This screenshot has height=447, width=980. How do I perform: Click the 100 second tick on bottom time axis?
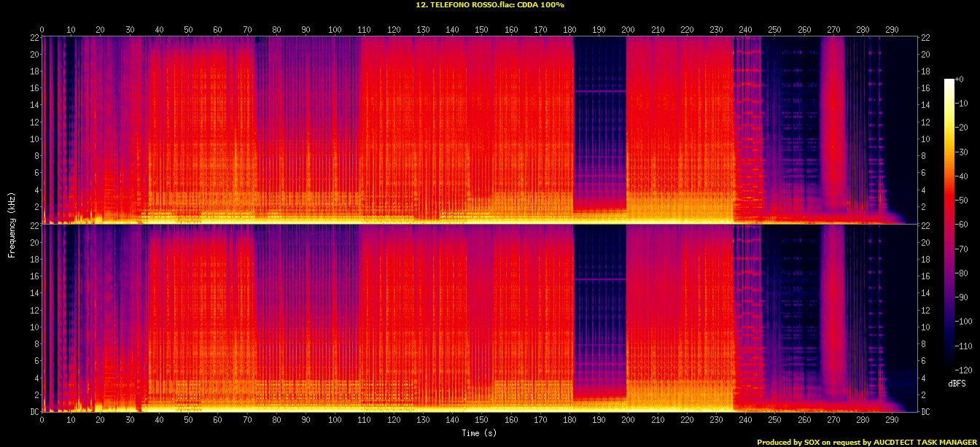[x=335, y=421]
